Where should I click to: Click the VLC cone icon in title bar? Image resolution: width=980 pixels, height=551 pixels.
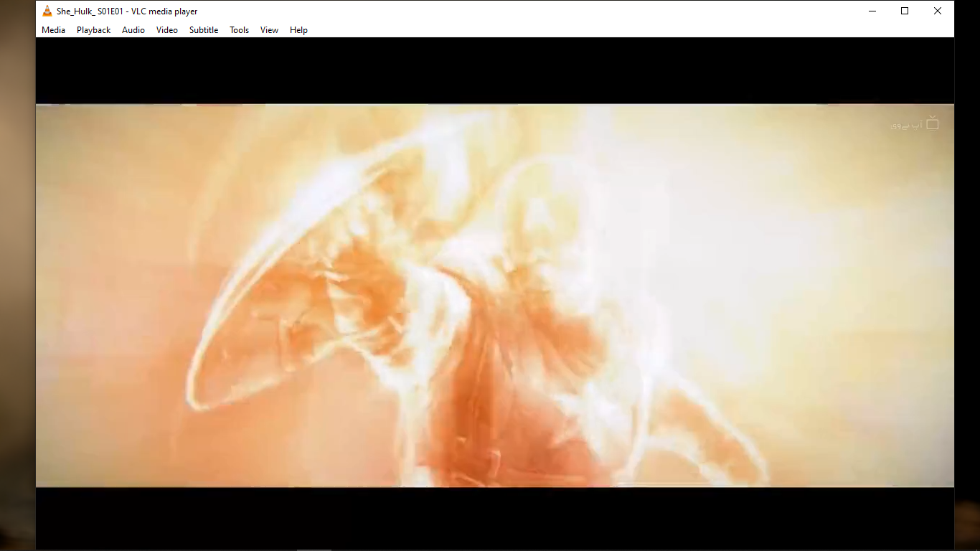point(47,11)
